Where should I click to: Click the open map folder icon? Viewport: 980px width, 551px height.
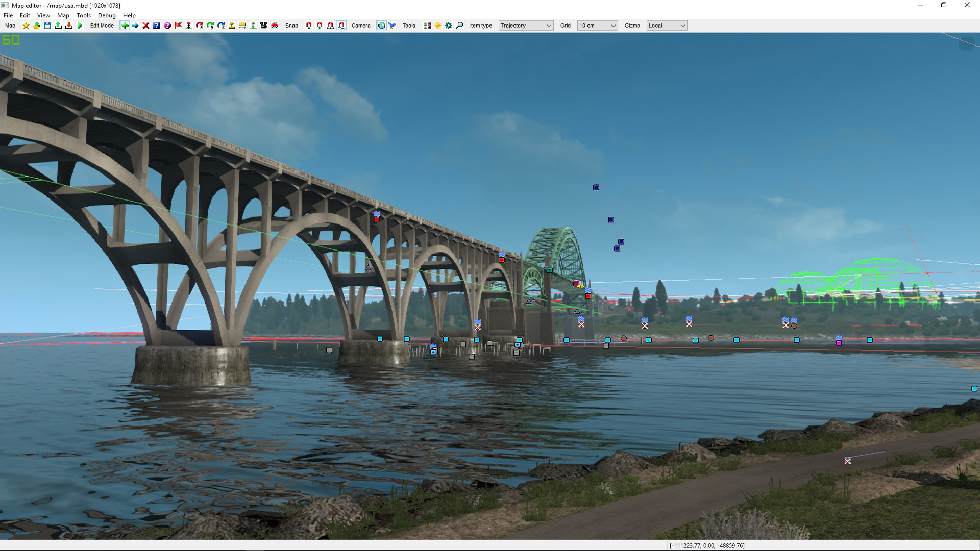[x=37, y=26]
